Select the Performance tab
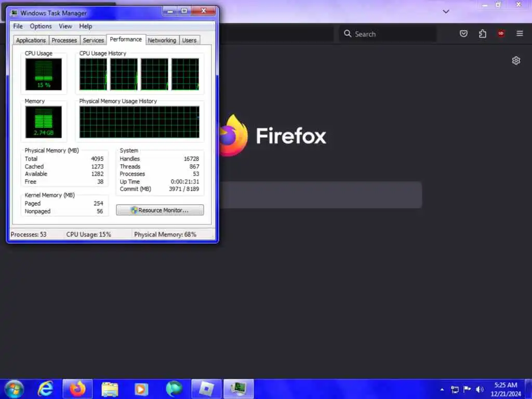The width and height of the screenshot is (532, 399). pyautogui.click(x=126, y=39)
